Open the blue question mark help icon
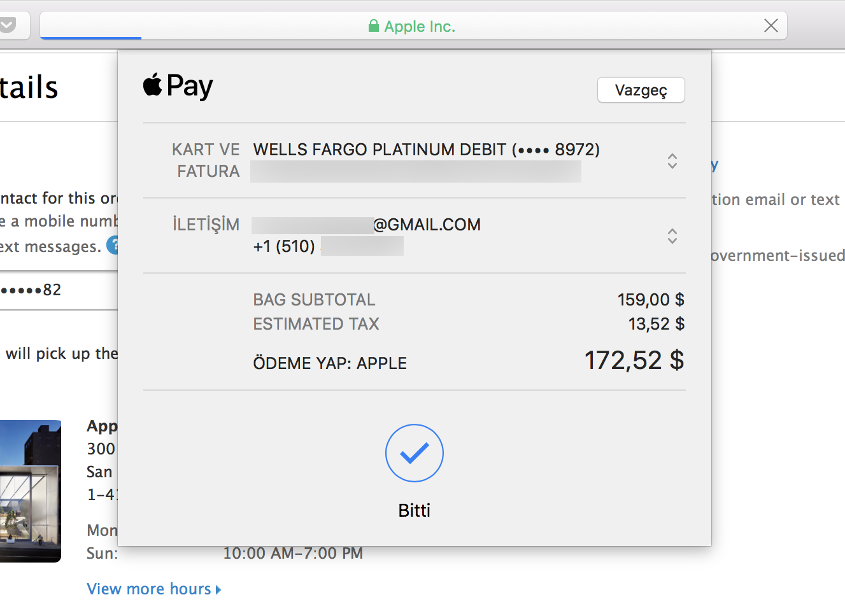 114,245
